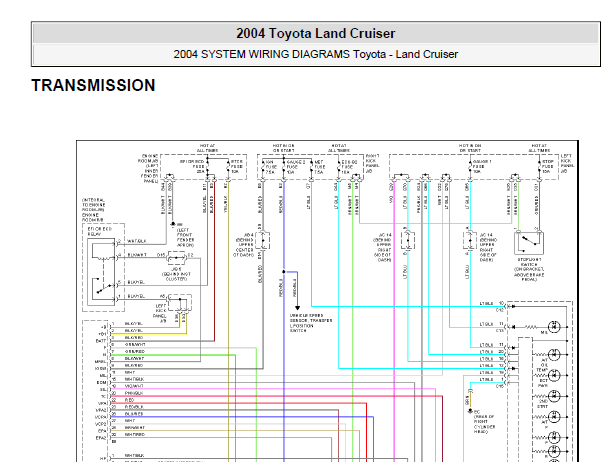Click the "GAUGE 1 FUSE 10A" label

tap(482, 166)
